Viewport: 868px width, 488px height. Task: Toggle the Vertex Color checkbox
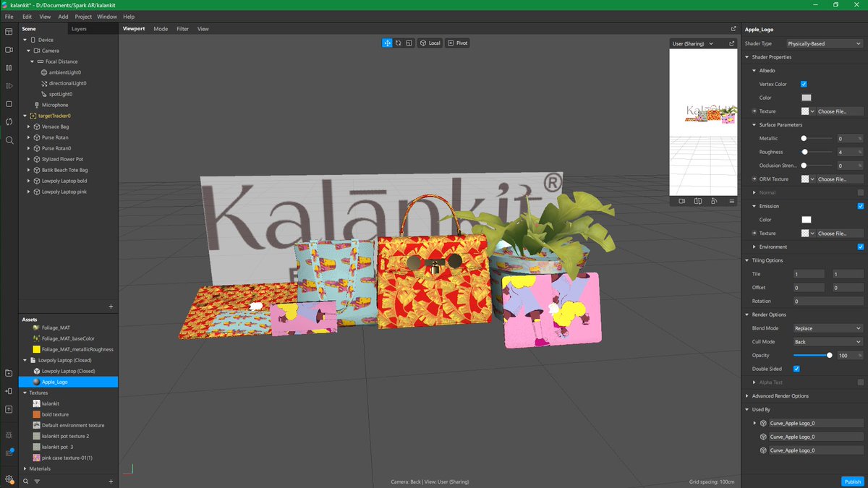804,84
